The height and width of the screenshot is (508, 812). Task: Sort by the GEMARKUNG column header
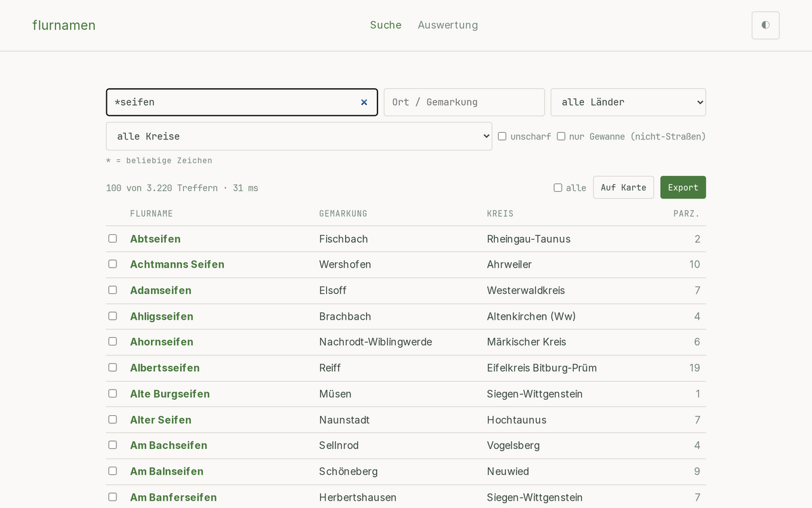(343, 213)
